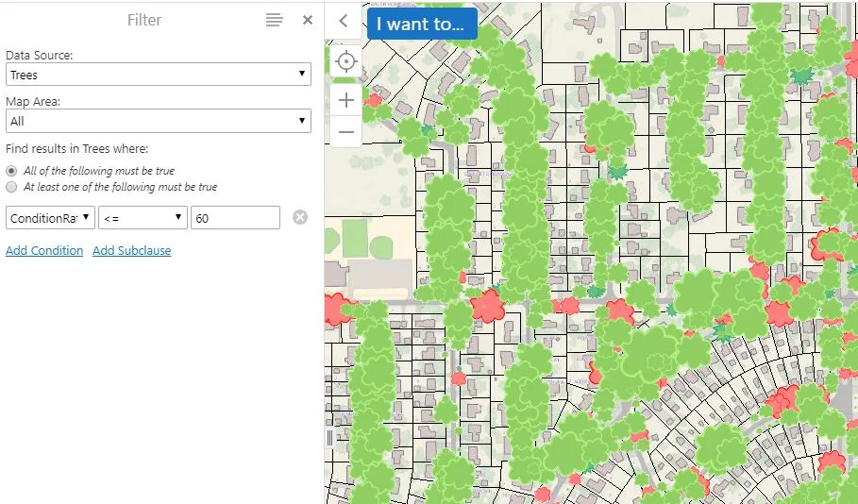Viewport: 858px width, 504px height.
Task: Click the 'Filter' panel heading
Action: [x=144, y=20]
